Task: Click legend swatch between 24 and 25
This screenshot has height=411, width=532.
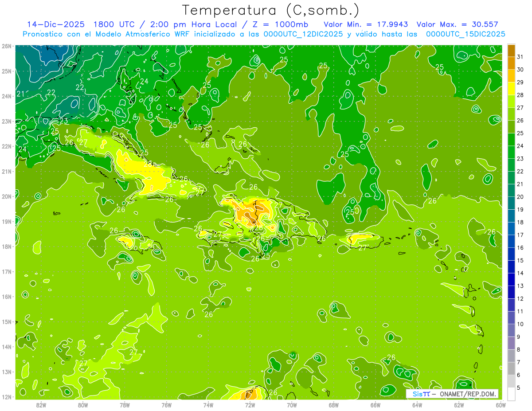Action: (511, 140)
